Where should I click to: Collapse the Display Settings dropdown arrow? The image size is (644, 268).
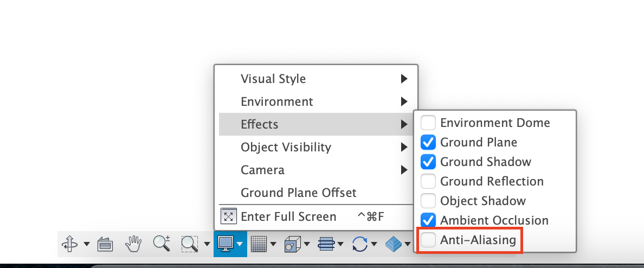[240, 244]
